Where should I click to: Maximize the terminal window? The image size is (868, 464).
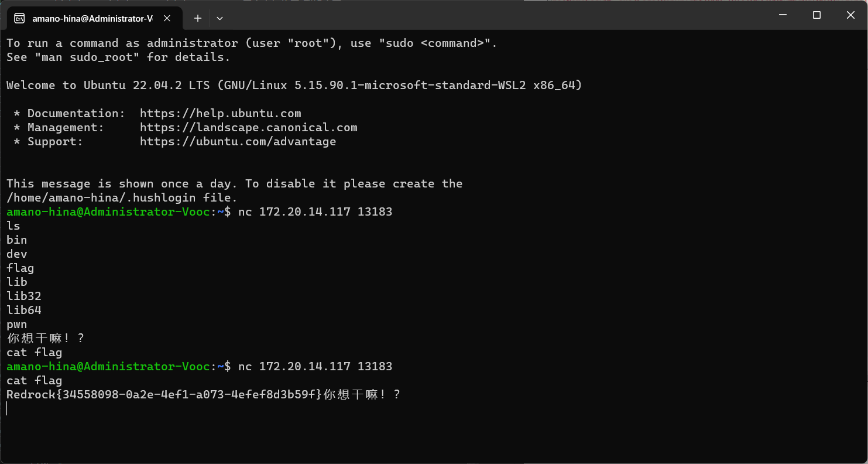tap(816, 15)
